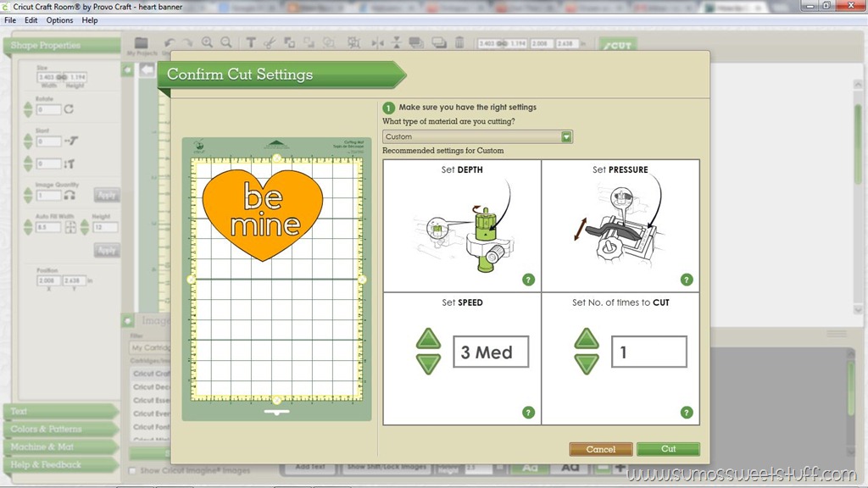The width and height of the screenshot is (868, 488).
Task: Click the Cut button in dialog
Action: [668, 449]
